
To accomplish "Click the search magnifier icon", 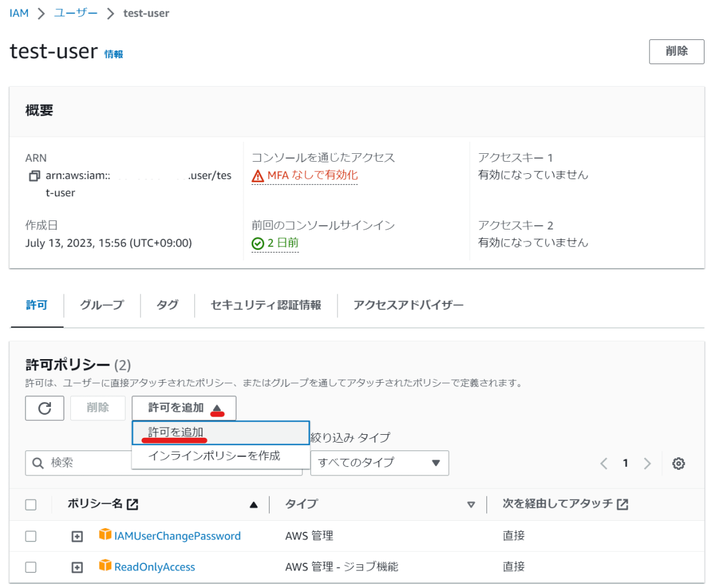I will pyautogui.click(x=38, y=463).
